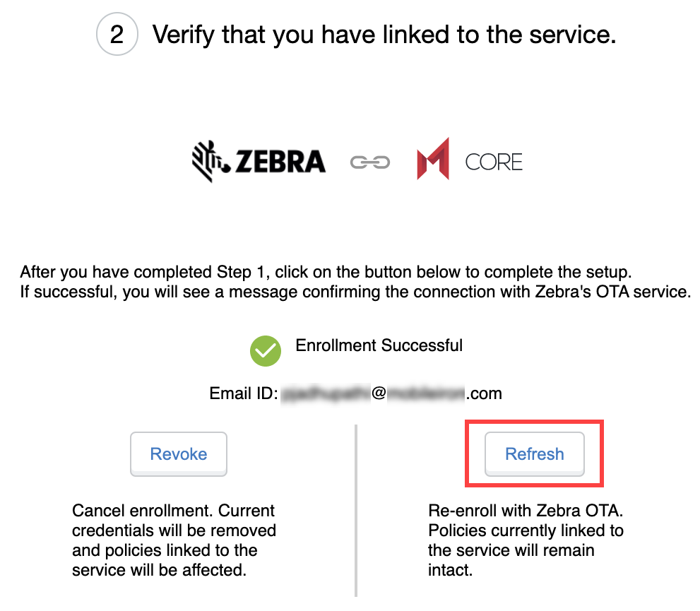Screen dimensions: 700x611
Task: Select the step 2 numbered circle
Action: (x=117, y=34)
